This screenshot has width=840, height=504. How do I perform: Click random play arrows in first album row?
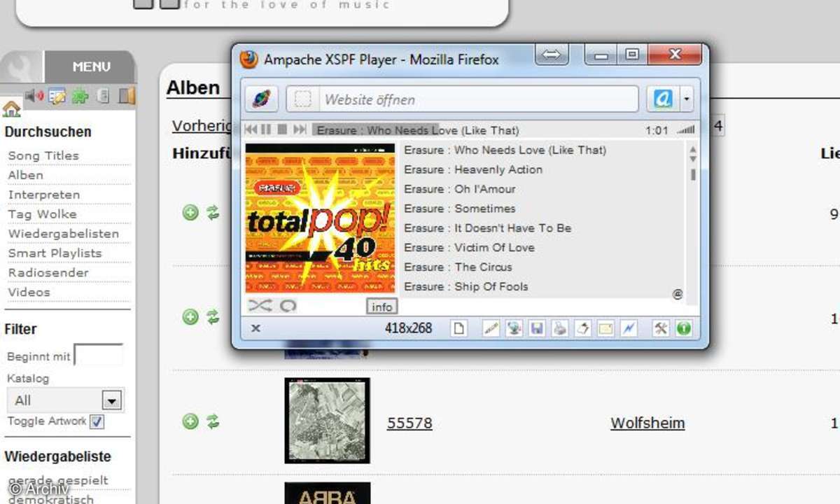pyautogui.click(x=213, y=213)
